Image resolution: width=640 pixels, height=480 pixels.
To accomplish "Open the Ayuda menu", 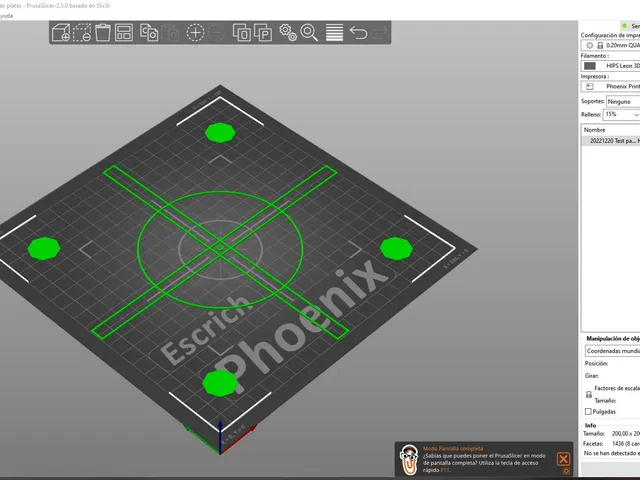I will (6, 16).
